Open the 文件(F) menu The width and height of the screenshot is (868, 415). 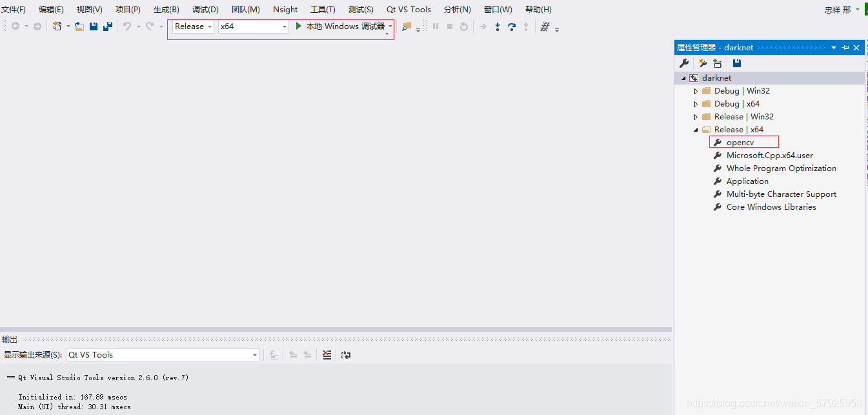pyautogui.click(x=14, y=10)
